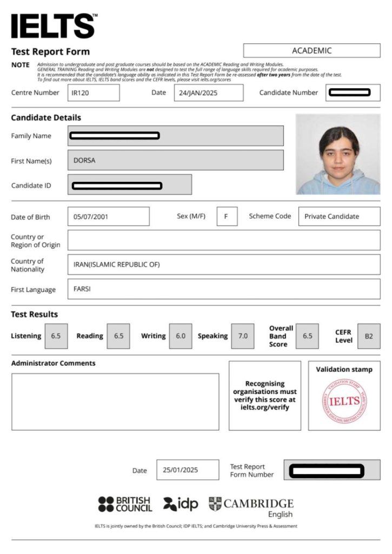Click the Family Name field
Screen dimensions: 392x554
(176, 136)
